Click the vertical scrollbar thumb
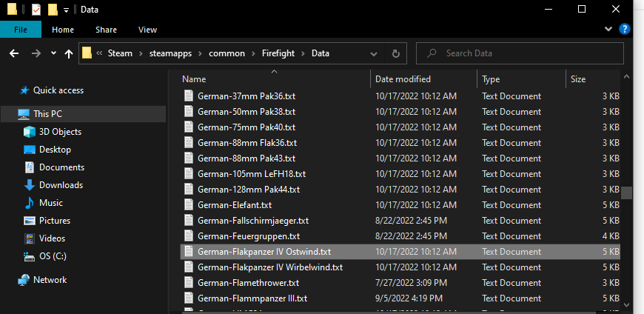 tap(627, 193)
